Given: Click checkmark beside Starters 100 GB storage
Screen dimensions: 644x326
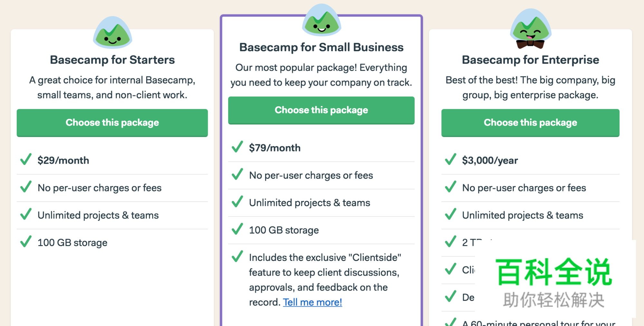Looking at the screenshot, I should coord(26,242).
